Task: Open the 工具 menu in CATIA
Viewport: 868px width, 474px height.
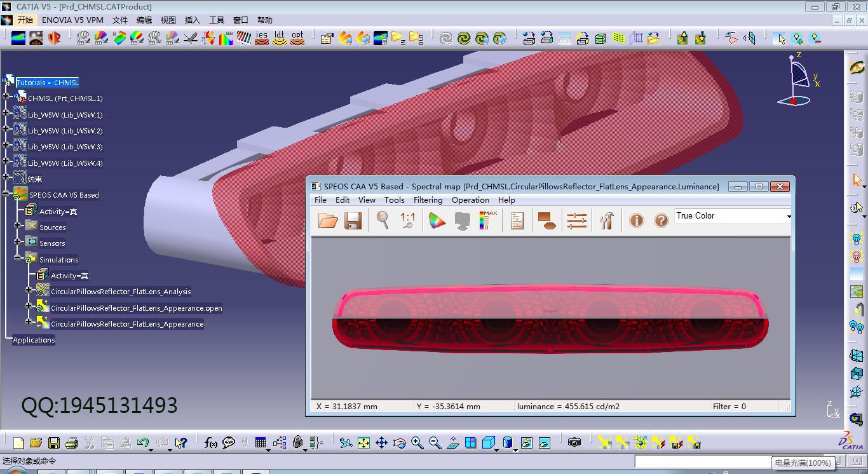Action: (x=217, y=20)
